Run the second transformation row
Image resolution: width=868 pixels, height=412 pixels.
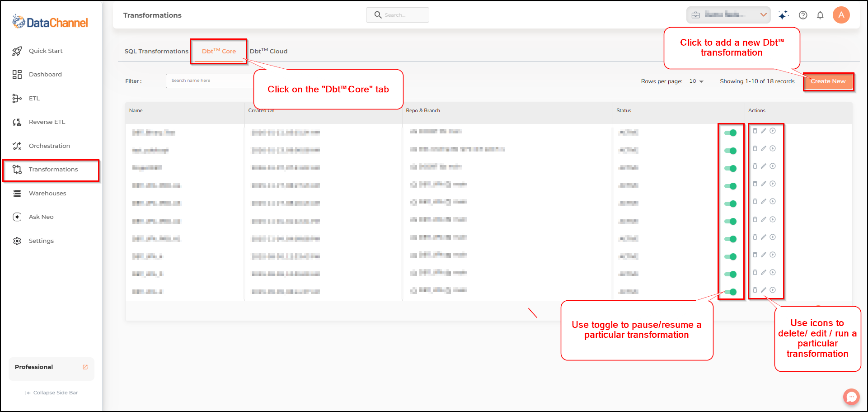tap(773, 148)
